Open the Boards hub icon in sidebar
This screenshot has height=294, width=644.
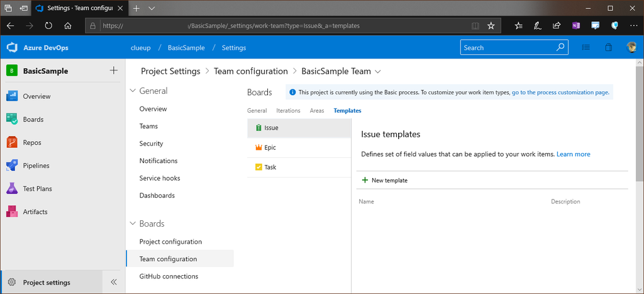point(11,119)
